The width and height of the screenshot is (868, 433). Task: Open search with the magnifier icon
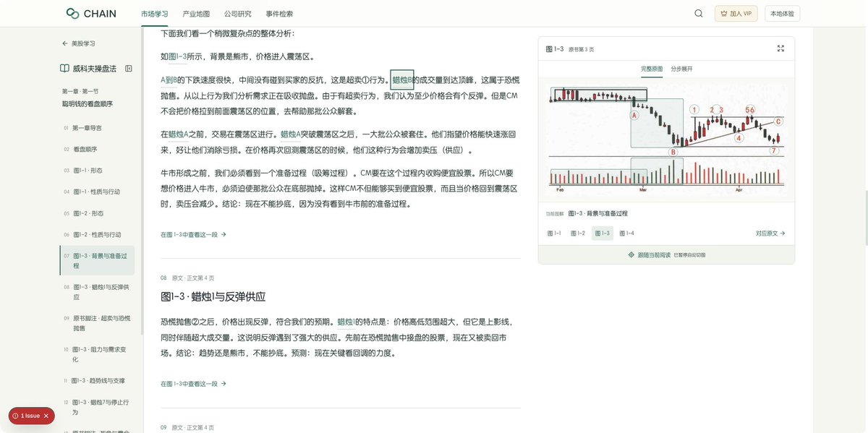pos(699,13)
